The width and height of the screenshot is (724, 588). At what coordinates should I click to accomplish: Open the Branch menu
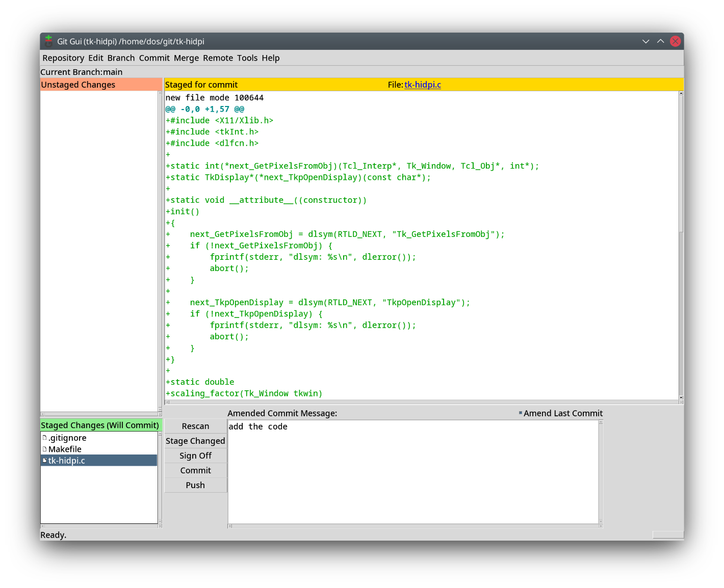coord(121,58)
